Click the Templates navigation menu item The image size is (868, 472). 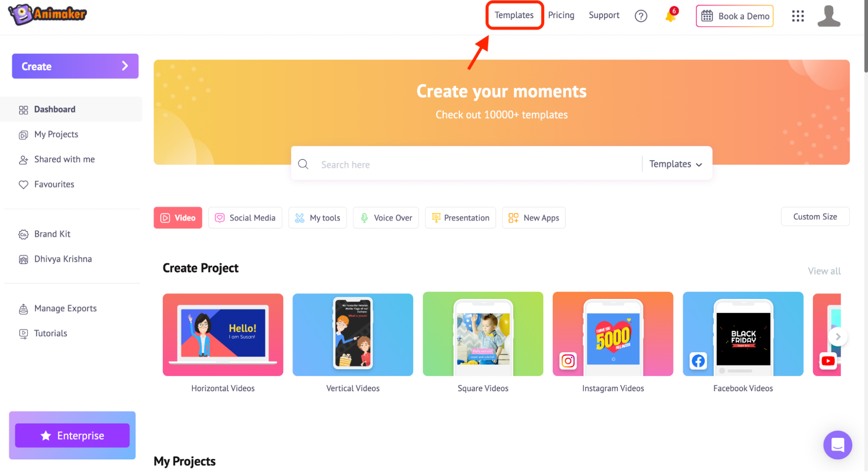coord(514,16)
